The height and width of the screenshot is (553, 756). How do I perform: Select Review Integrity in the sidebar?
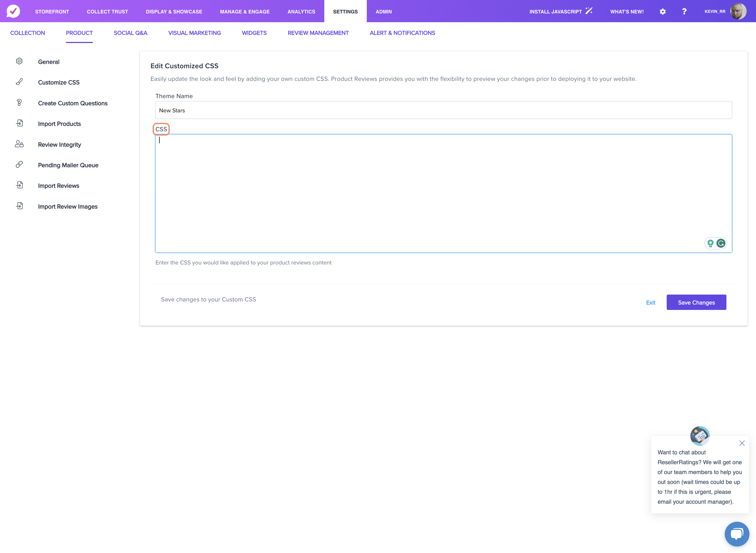59,145
